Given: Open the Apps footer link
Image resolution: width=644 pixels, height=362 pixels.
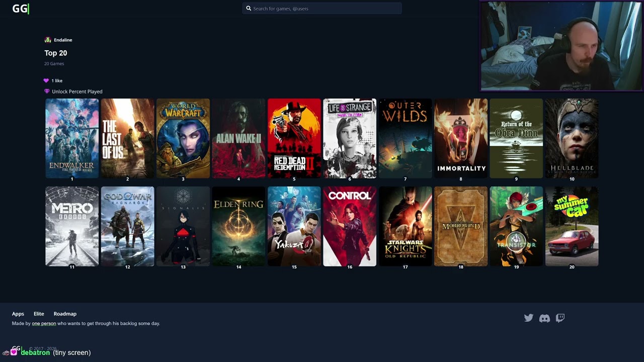Looking at the screenshot, I should (x=18, y=314).
